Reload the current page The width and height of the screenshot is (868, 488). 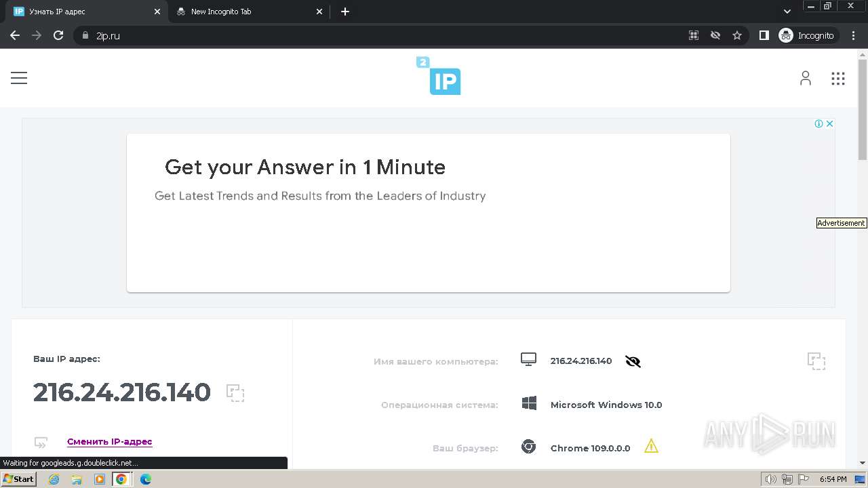click(x=58, y=35)
